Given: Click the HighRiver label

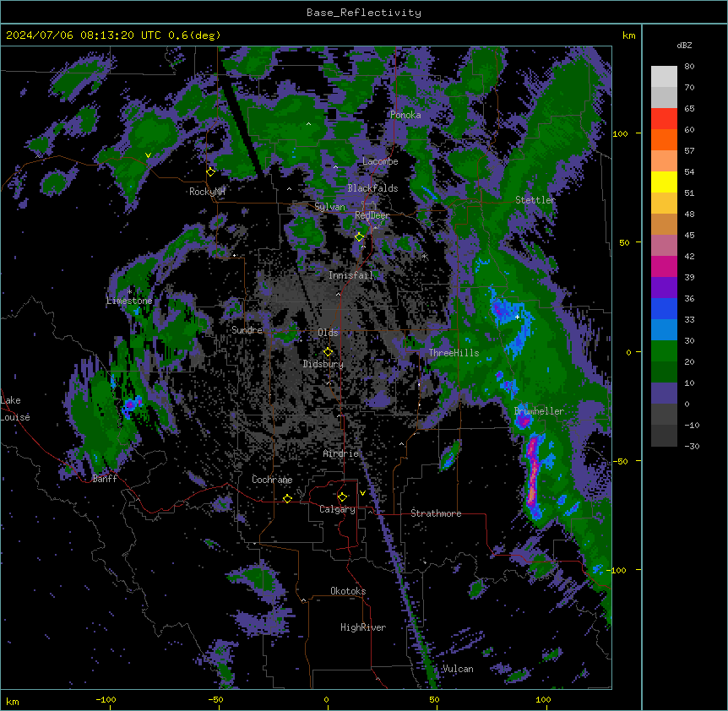Looking at the screenshot, I should (x=363, y=627).
